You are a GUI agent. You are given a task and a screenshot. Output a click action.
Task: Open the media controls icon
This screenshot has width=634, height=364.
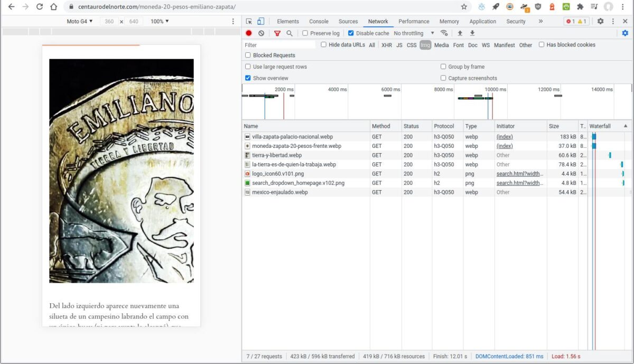(x=594, y=7)
